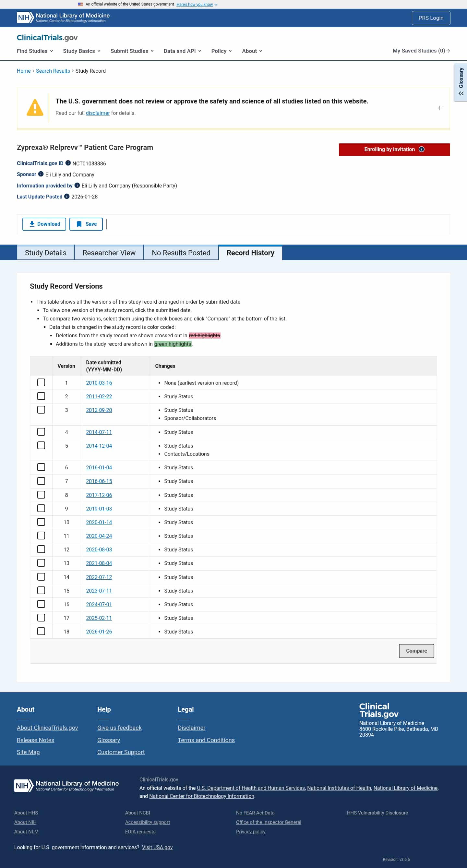Screen dimensions: 467x868
Task: Click the ClinicalTrials.gov site logo
Action: pyautogui.click(x=47, y=37)
